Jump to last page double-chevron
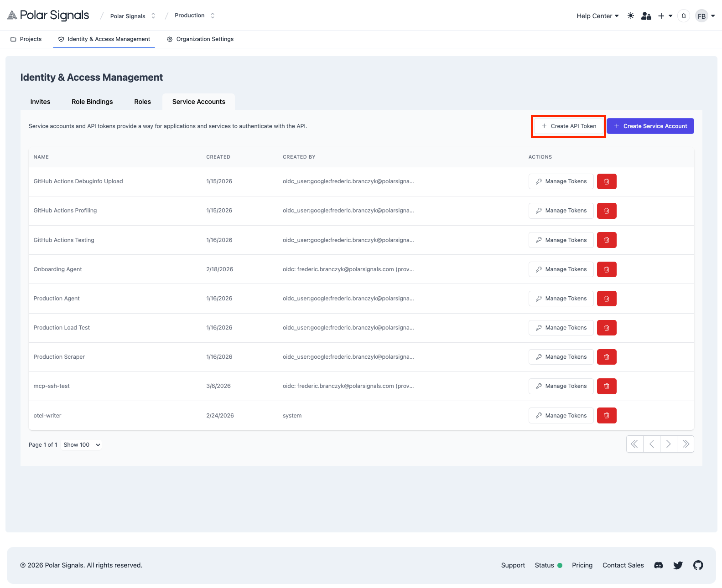 click(x=686, y=444)
